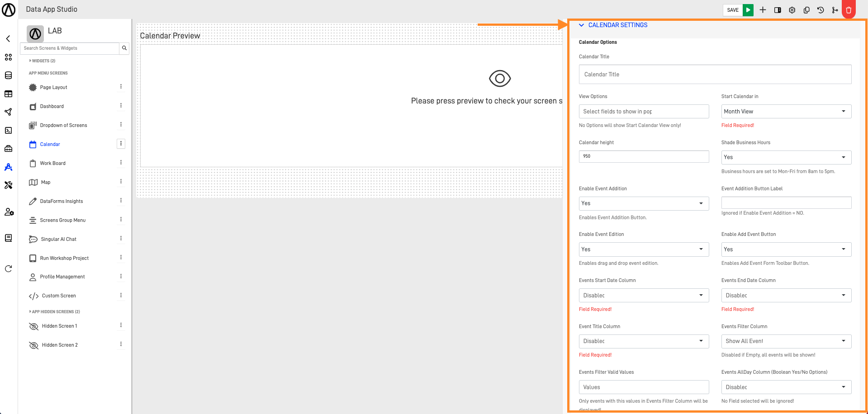Viewport: 868px width, 414px height.
Task: Open the Start Calendar in dropdown
Action: 786,112
